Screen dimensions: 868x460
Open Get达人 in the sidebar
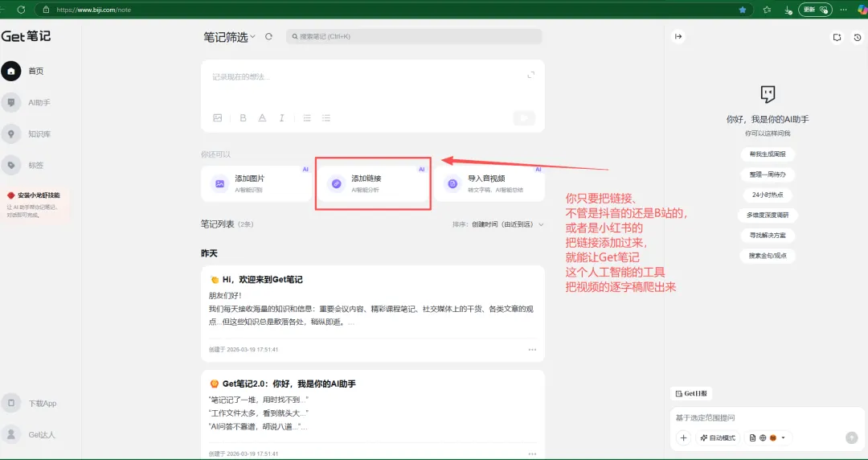29,434
